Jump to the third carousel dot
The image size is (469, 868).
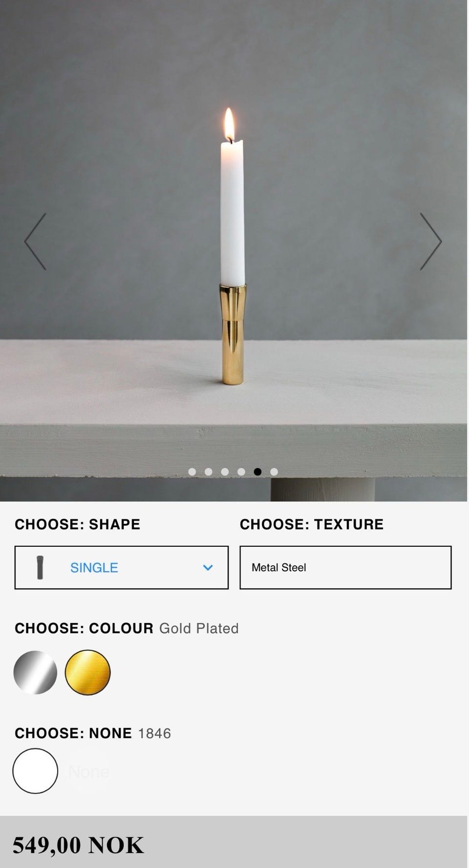pos(225,472)
